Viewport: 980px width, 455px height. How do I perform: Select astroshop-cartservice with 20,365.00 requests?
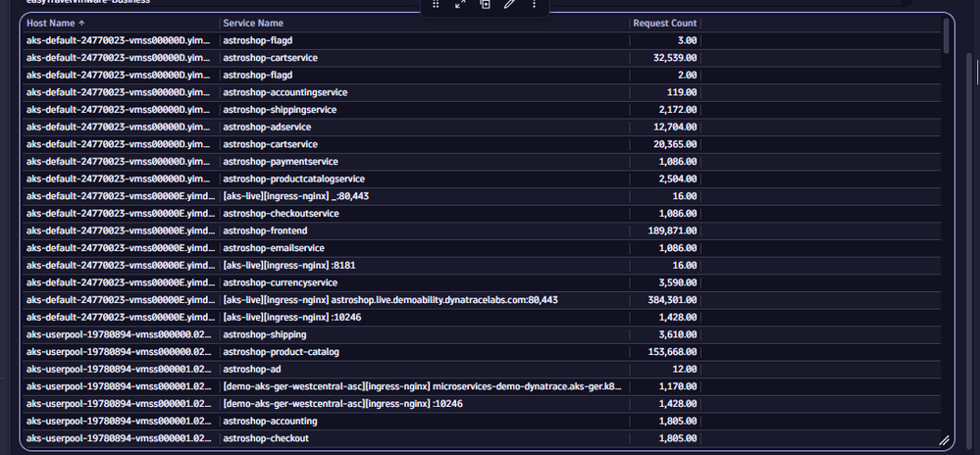482,144
